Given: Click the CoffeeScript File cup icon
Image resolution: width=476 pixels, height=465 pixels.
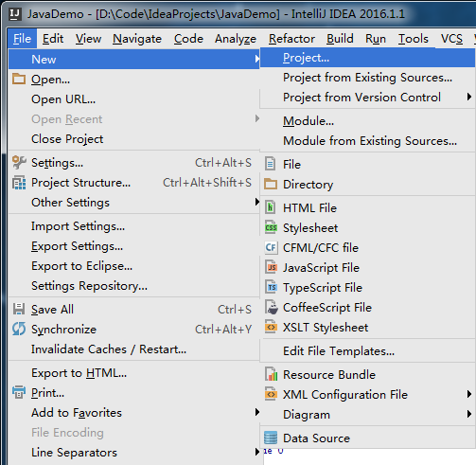Looking at the screenshot, I should tap(271, 307).
